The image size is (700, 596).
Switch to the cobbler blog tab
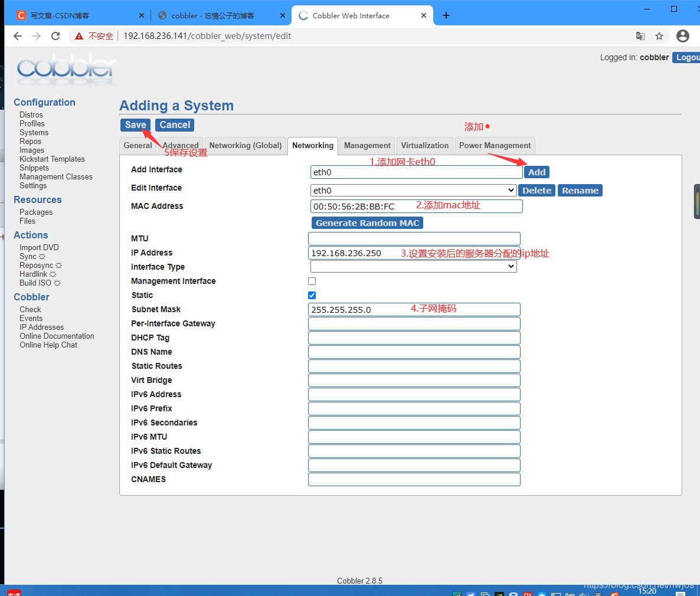coord(221,15)
